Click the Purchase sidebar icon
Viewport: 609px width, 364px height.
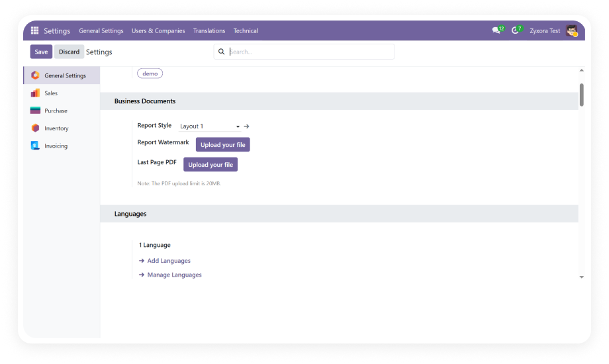pyautogui.click(x=35, y=111)
